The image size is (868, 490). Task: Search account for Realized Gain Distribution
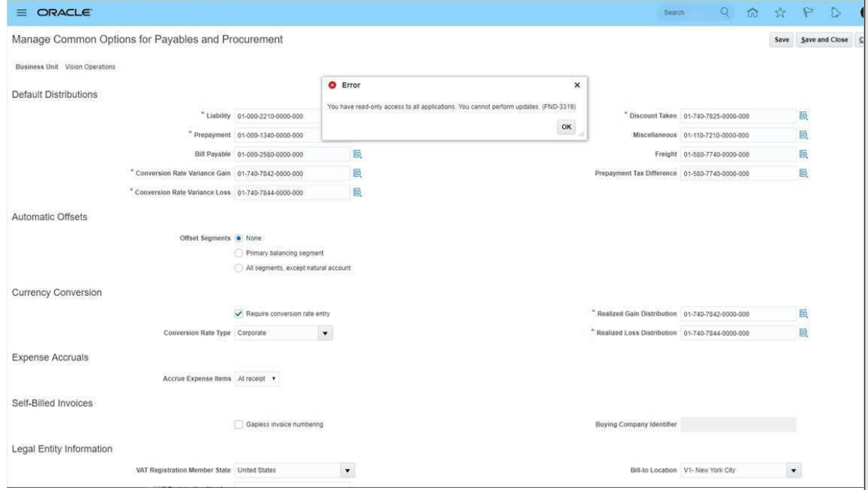pyautogui.click(x=803, y=313)
